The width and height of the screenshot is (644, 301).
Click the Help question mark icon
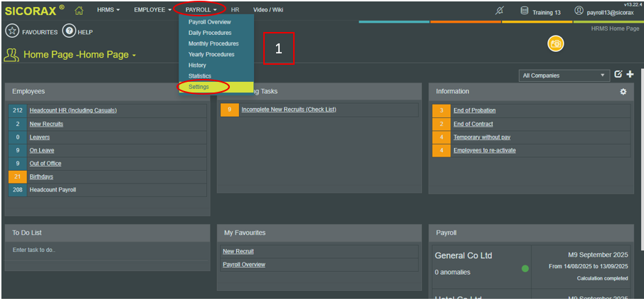tap(69, 31)
